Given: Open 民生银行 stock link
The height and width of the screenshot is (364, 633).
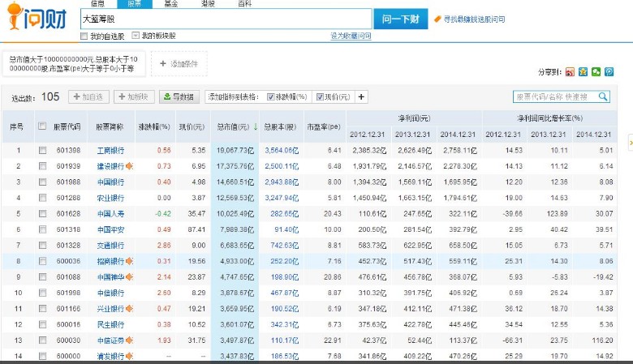Looking at the screenshot, I should click(x=110, y=325).
